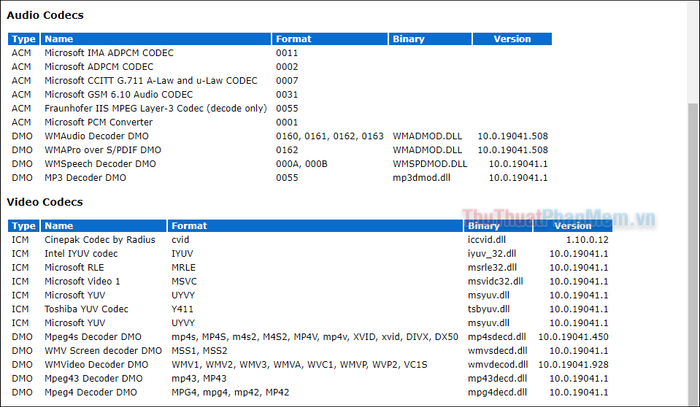The height and width of the screenshot is (407, 700).
Task: Select the Toshiba YUV Codec row
Action: point(310,309)
